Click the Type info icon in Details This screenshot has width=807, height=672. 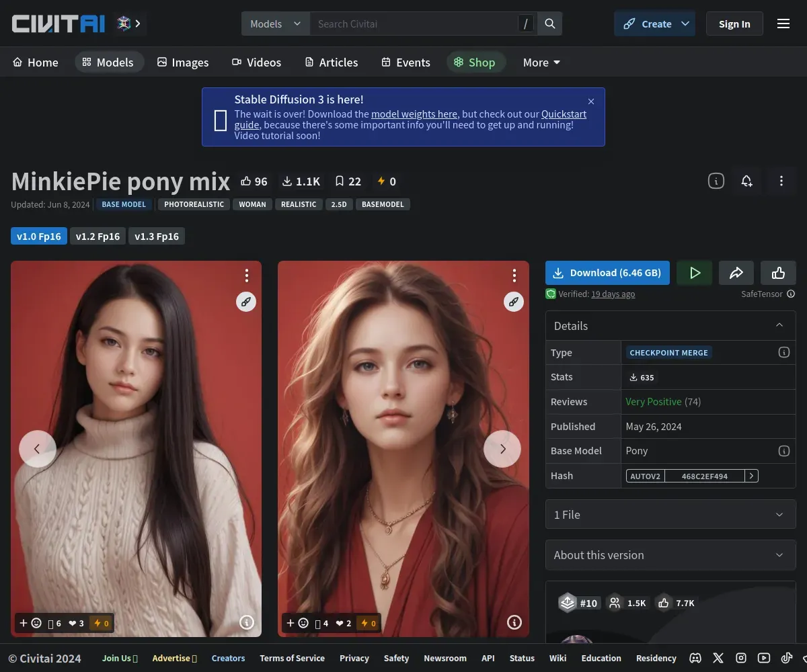783,352
